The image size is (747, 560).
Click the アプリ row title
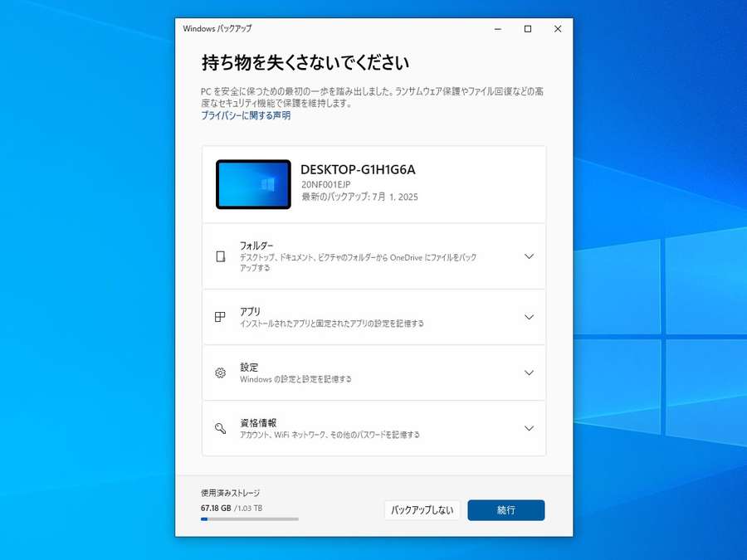pos(250,311)
